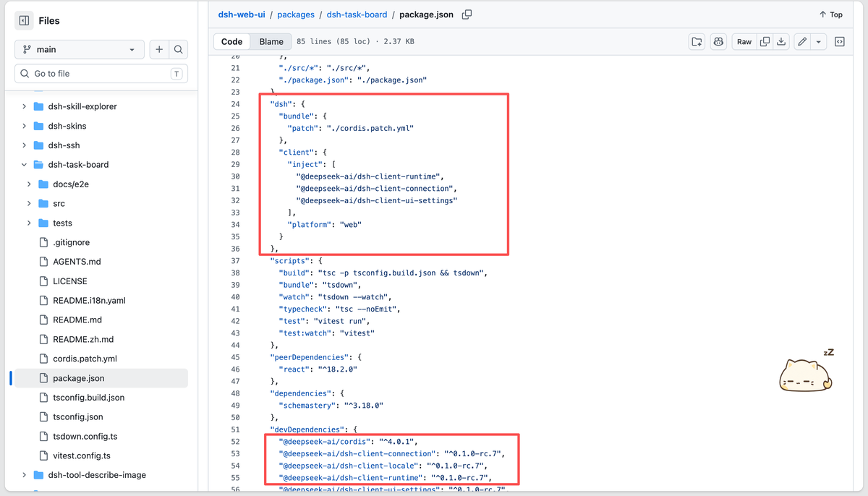Edit this file with pencil icon
This screenshot has height=496, width=868.
802,42
